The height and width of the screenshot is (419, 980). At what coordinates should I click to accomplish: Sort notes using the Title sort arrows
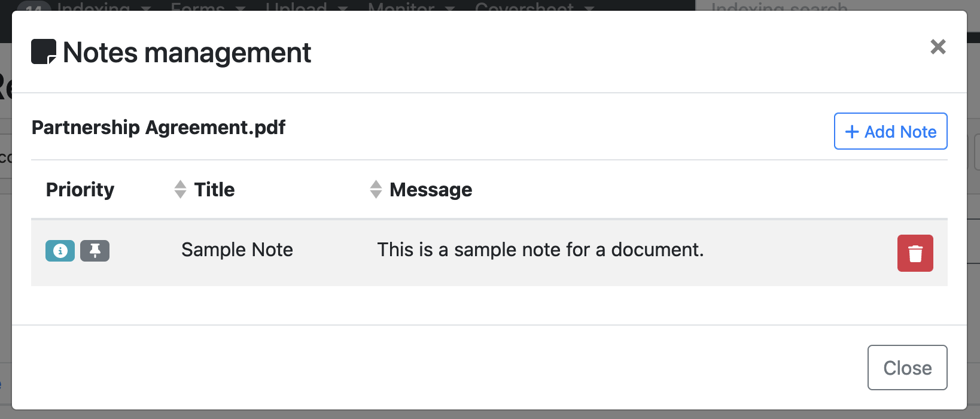(180, 189)
